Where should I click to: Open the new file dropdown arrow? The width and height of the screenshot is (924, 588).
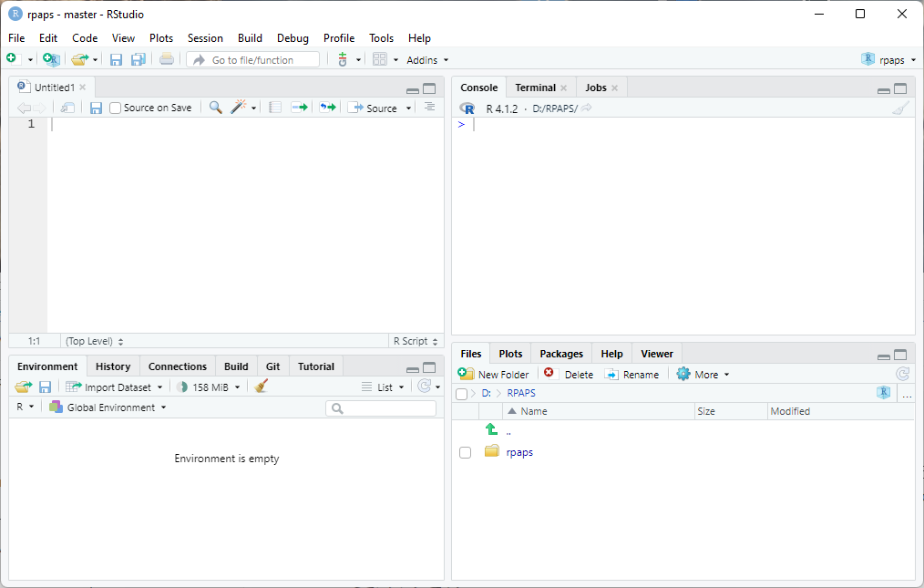(31, 60)
